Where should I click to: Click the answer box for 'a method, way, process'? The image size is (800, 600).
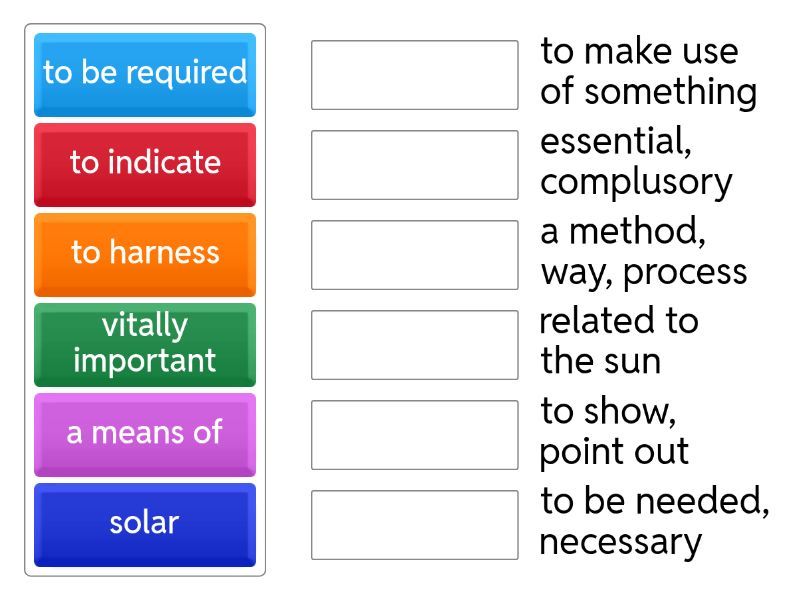click(414, 255)
